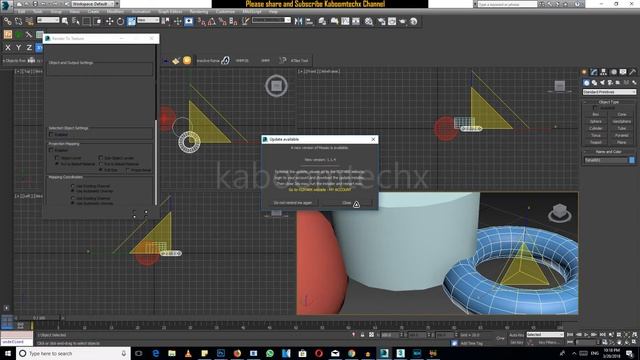Open Rendered Frame Window icon

tap(392, 21)
